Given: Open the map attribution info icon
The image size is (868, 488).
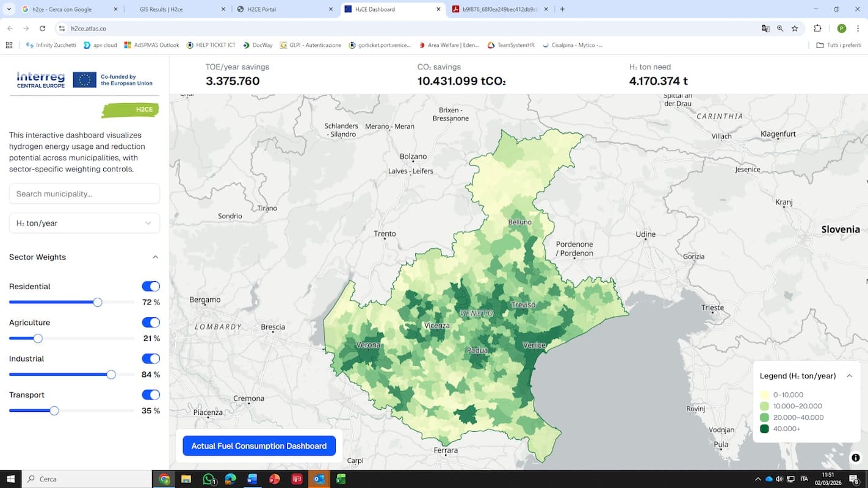Looking at the screenshot, I should 856,457.
